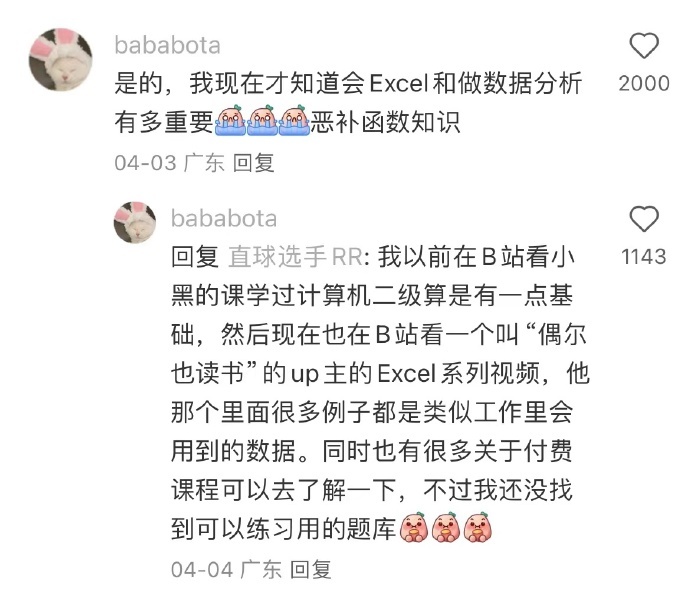Tap the first eating emoji after 题库
This screenshot has width=690, height=599.
point(414,527)
